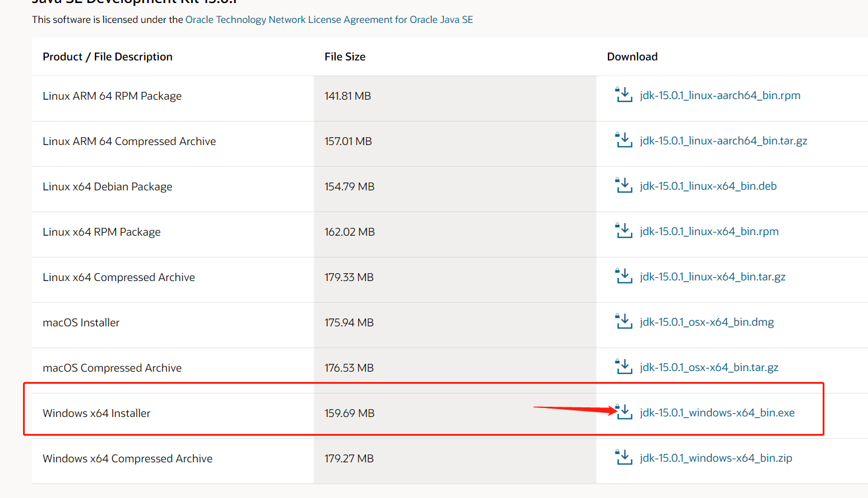
Task: Select Linux x64 RPM Package text
Action: coord(102,232)
